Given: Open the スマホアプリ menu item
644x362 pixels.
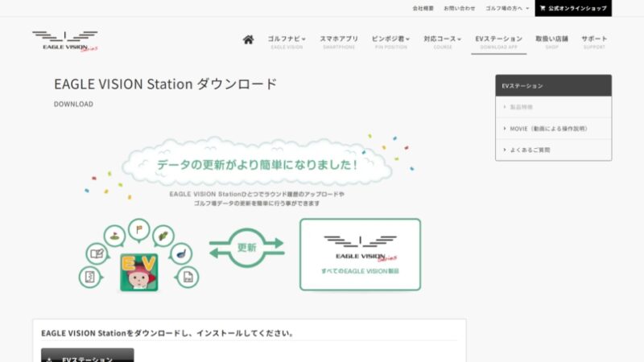Looking at the screenshot, I should point(339,42).
